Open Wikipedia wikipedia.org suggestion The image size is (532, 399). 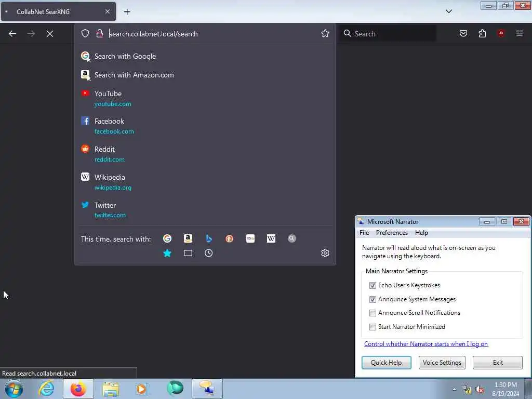205,182
